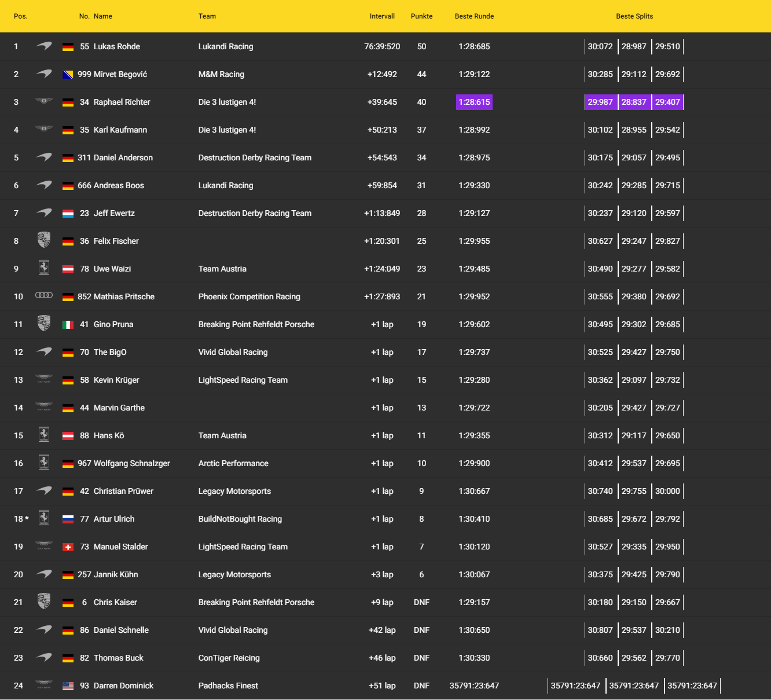
Task: Click the US flag beside Darren Dominick
Action: pos(68,686)
